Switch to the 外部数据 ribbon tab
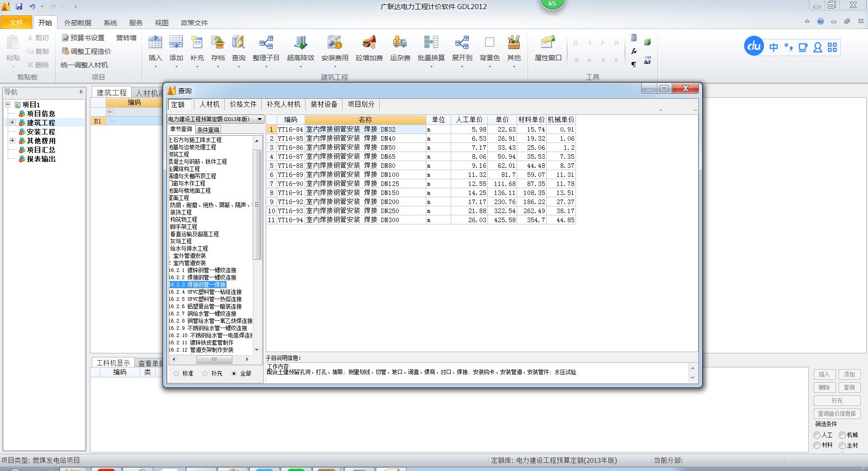The height and width of the screenshot is (471, 868). [x=77, y=23]
